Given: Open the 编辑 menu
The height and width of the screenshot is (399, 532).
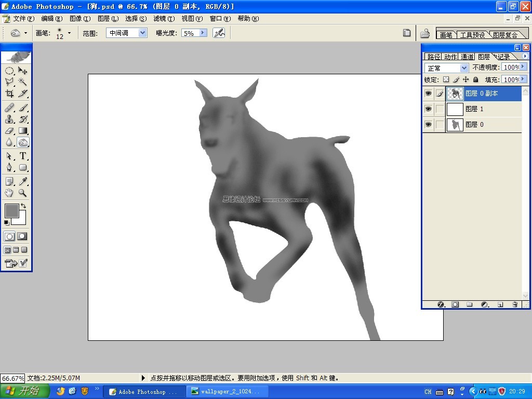Looking at the screenshot, I should [x=51, y=19].
